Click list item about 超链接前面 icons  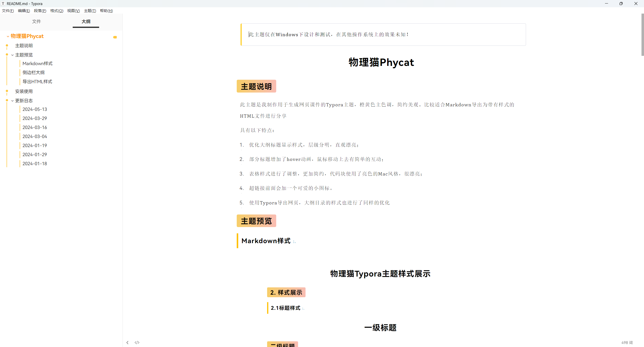291,188
